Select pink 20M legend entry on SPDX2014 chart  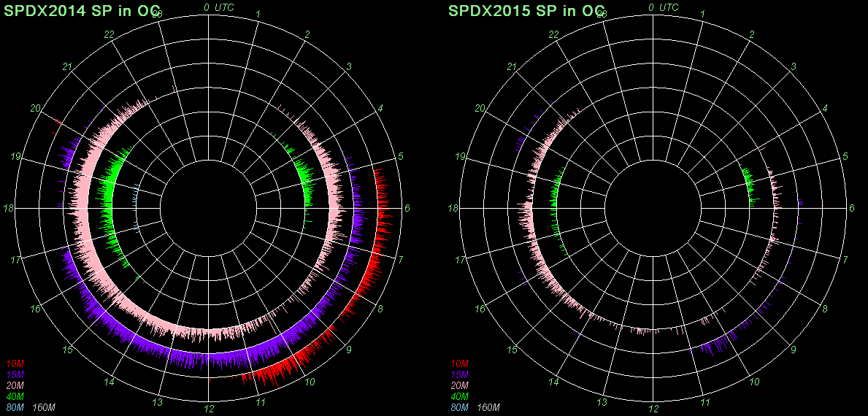(15, 385)
